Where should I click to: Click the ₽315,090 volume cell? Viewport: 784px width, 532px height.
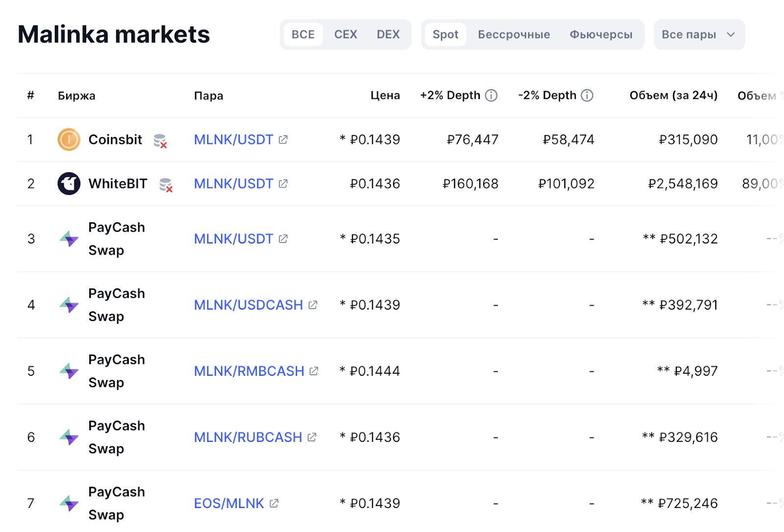[x=688, y=140]
